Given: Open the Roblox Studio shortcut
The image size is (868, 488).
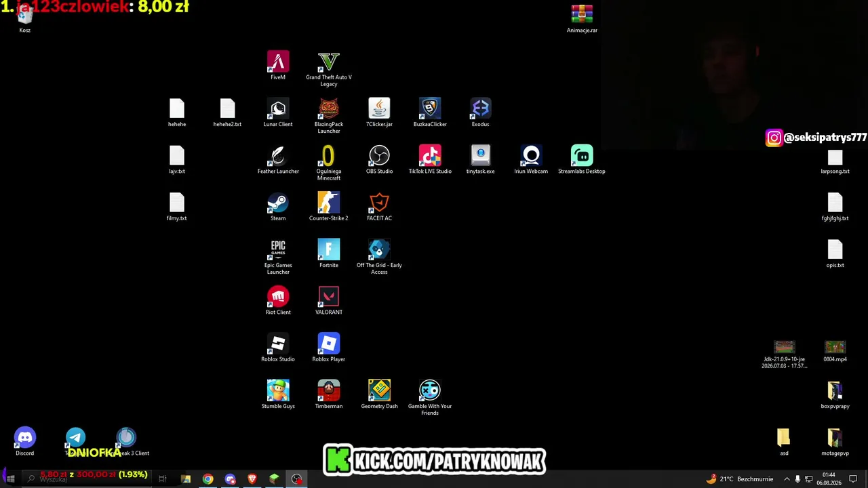Looking at the screenshot, I should pyautogui.click(x=278, y=347).
